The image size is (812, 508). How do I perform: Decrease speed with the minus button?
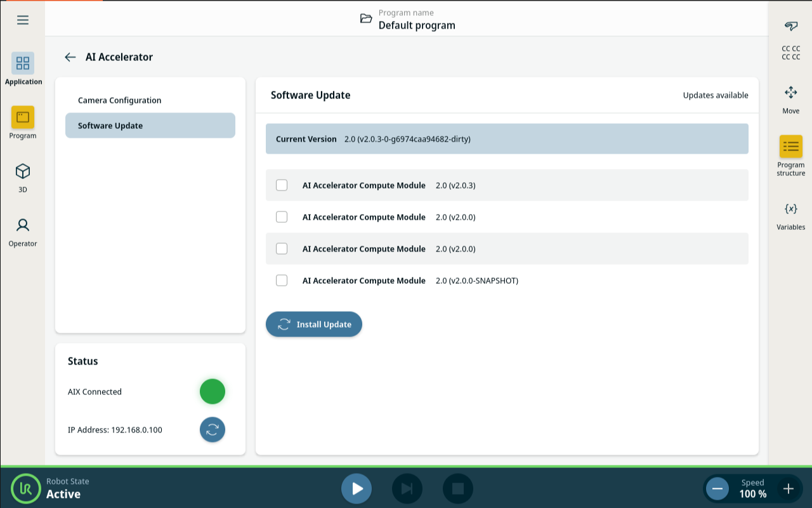(717, 489)
